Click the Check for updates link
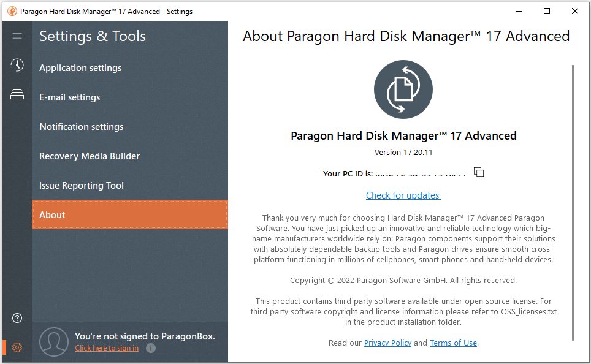 pyautogui.click(x=403, y=195)
